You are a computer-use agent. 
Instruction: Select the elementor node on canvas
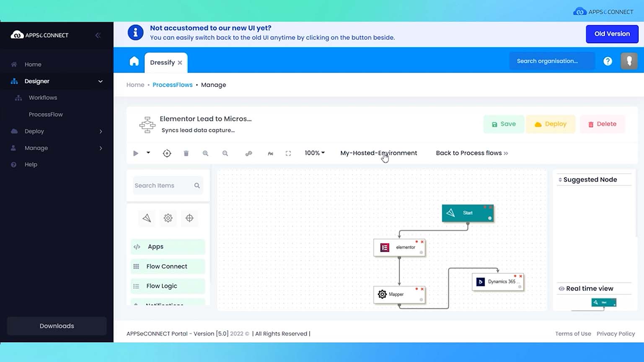pos(399,248)
